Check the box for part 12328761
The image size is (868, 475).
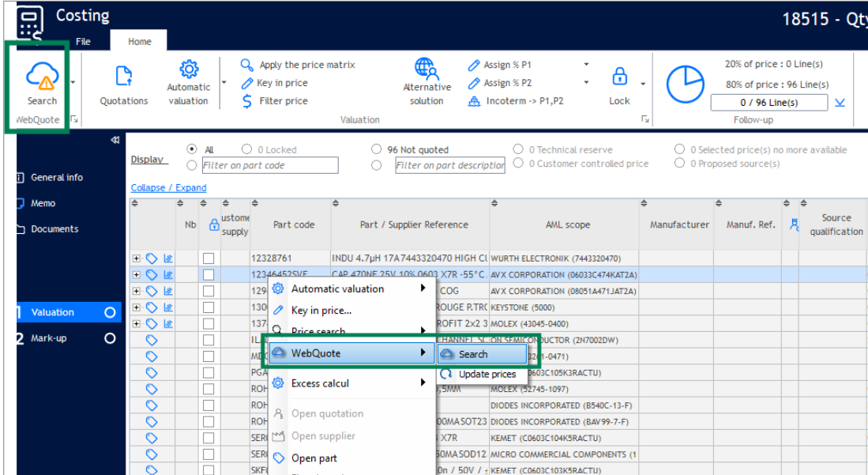point(209,258)
